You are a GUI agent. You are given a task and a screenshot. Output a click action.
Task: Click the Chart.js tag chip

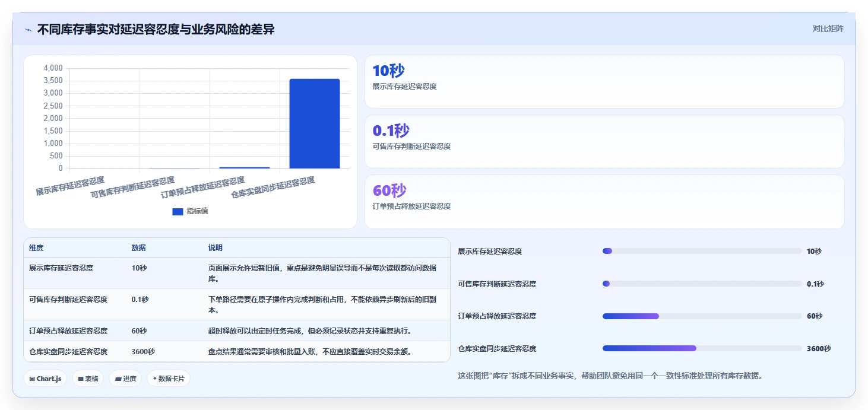click(45, 379)
